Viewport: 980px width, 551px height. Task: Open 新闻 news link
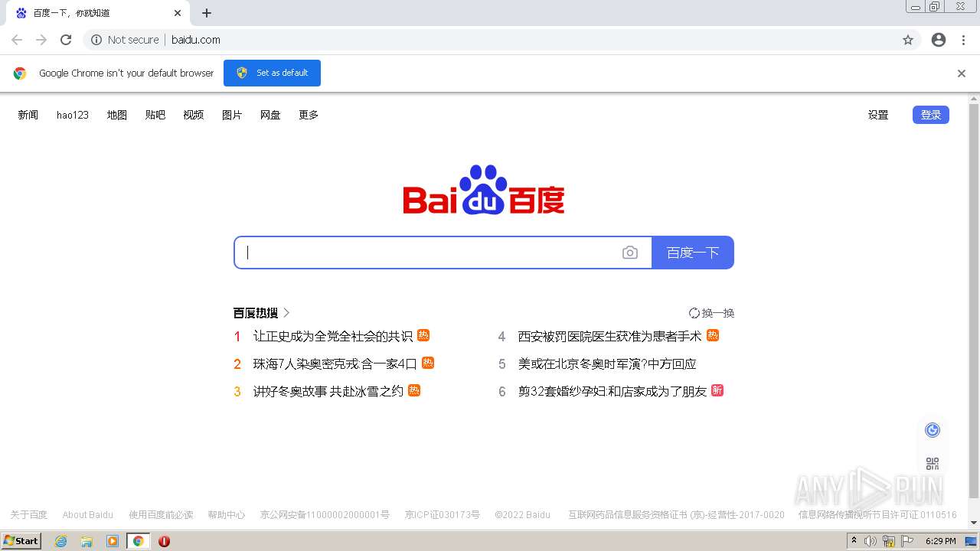point(28,115)
